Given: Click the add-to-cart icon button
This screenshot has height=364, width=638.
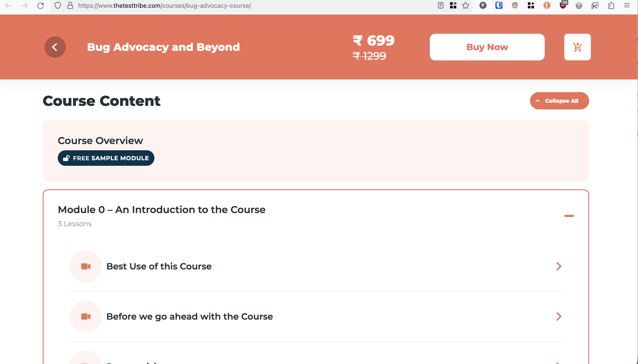Looking at the screenshot, I should [x=577, y=47].
